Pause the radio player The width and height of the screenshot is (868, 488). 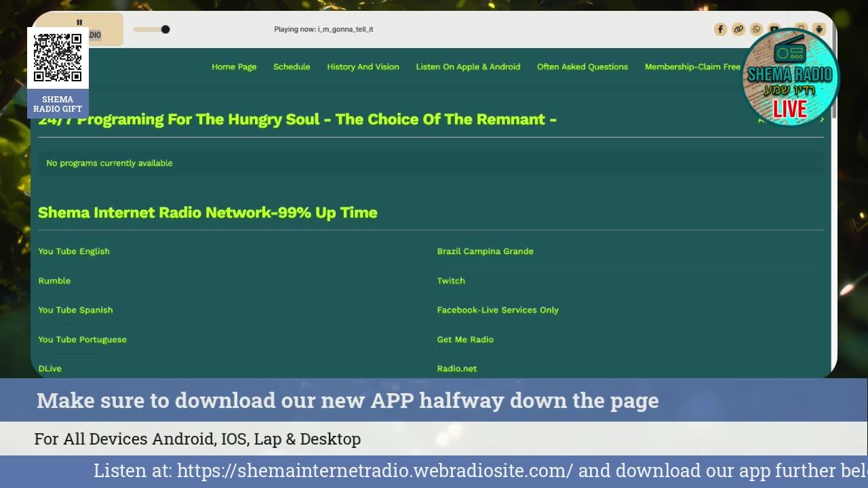point(79,22)
